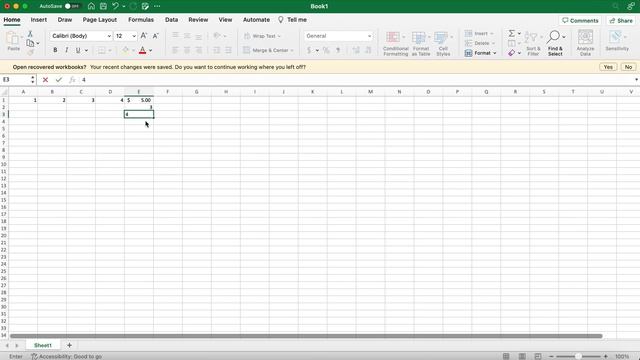The height and width of the screenshot is (360, 640).
Task: Go to the Formulas tab
Action: pos(141,20)
